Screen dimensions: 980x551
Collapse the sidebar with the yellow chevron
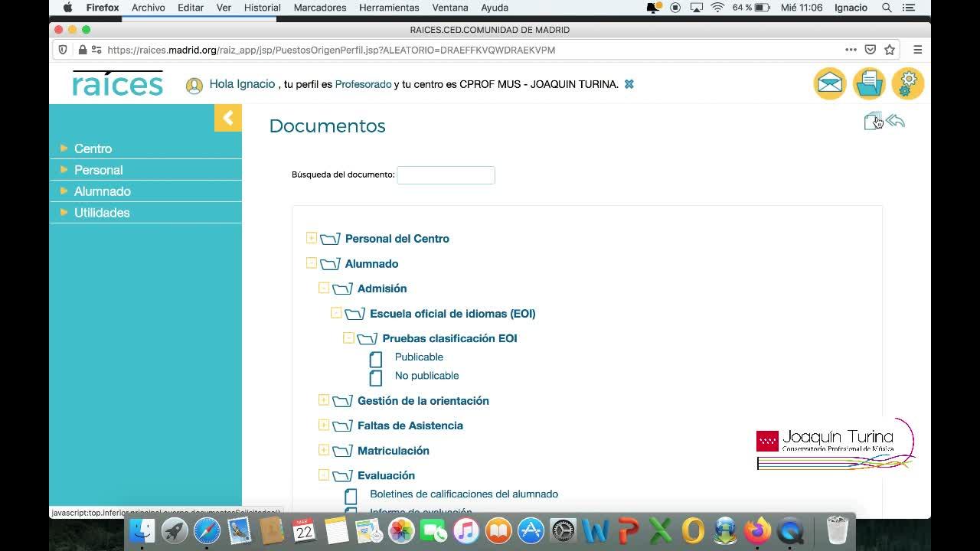coord(228,118)
